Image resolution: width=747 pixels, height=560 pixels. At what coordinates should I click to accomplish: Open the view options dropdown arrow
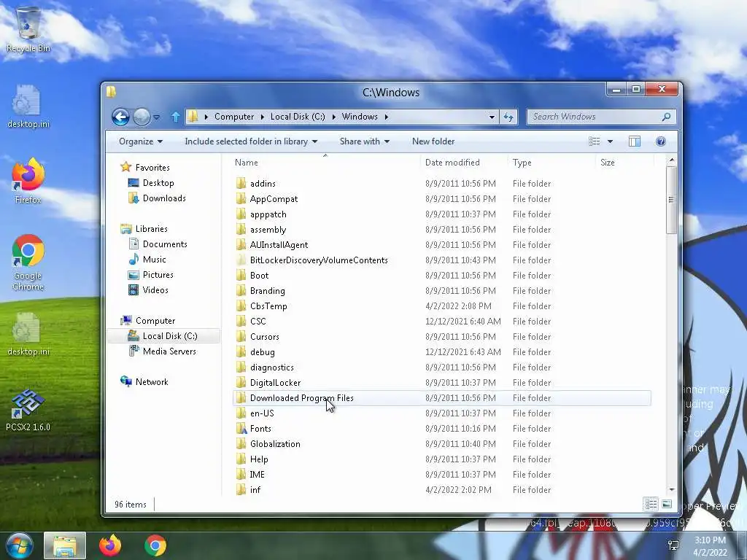click(x=610, y=141)
